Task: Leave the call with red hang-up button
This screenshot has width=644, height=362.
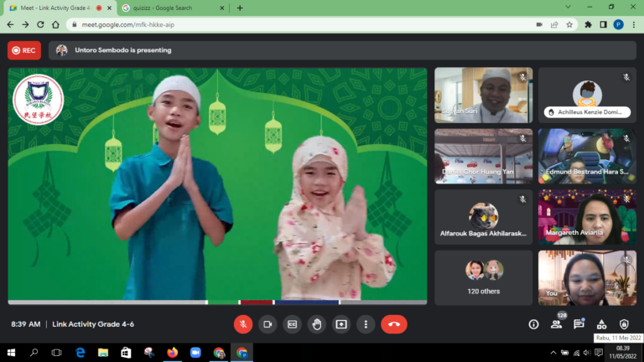Action: (393, 323)
